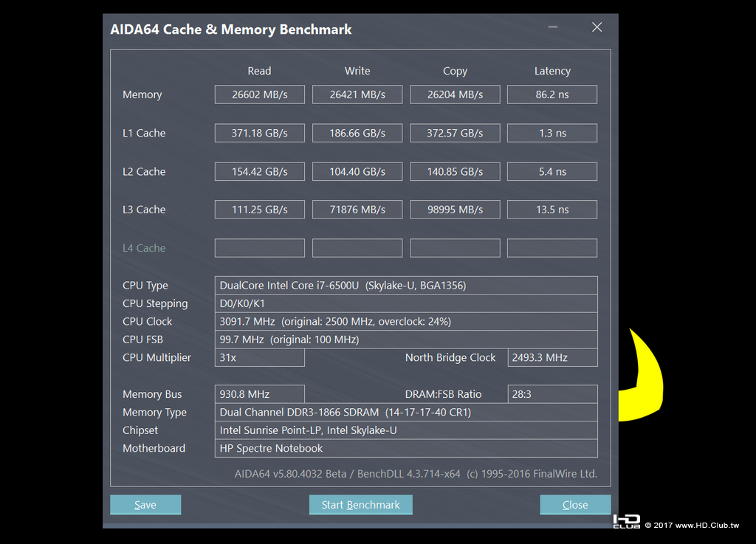Click the Memory Write 26421 MB/s field
Image resolution: width=756 pixels, height=544 pixels.
357,94
